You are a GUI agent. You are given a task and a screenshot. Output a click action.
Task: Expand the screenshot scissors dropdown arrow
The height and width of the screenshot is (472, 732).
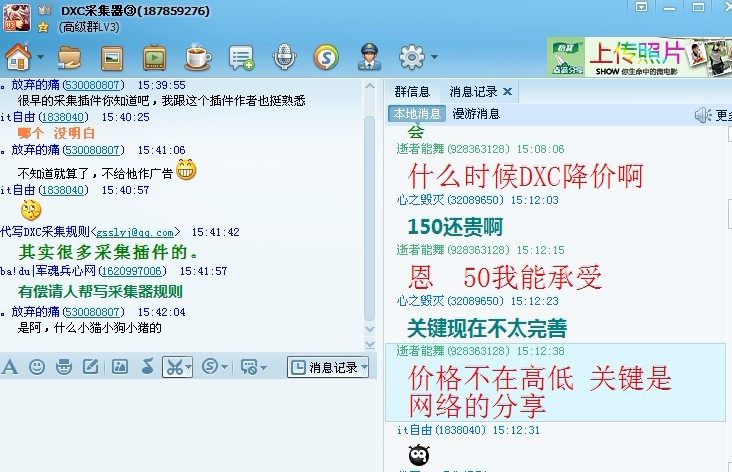(188, 367)
